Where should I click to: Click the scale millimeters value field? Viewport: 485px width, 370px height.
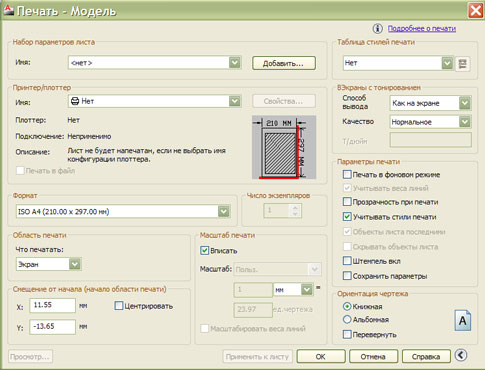tap(253, 290)
